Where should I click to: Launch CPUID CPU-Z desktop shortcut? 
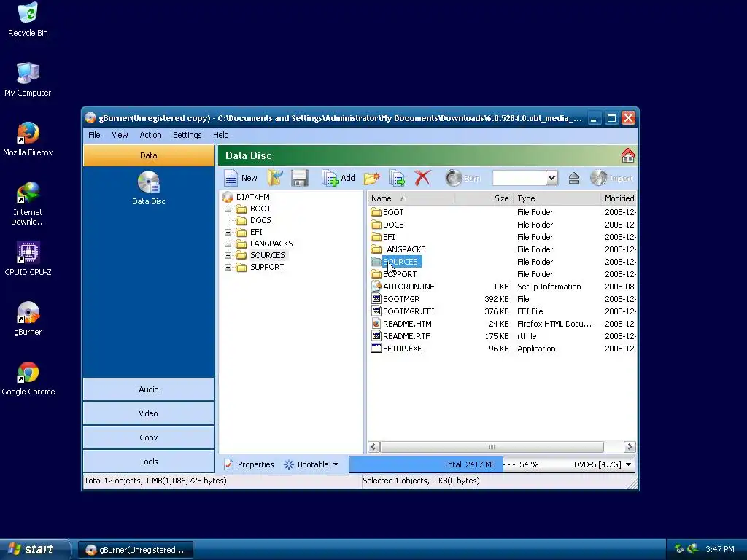[28, 259]
